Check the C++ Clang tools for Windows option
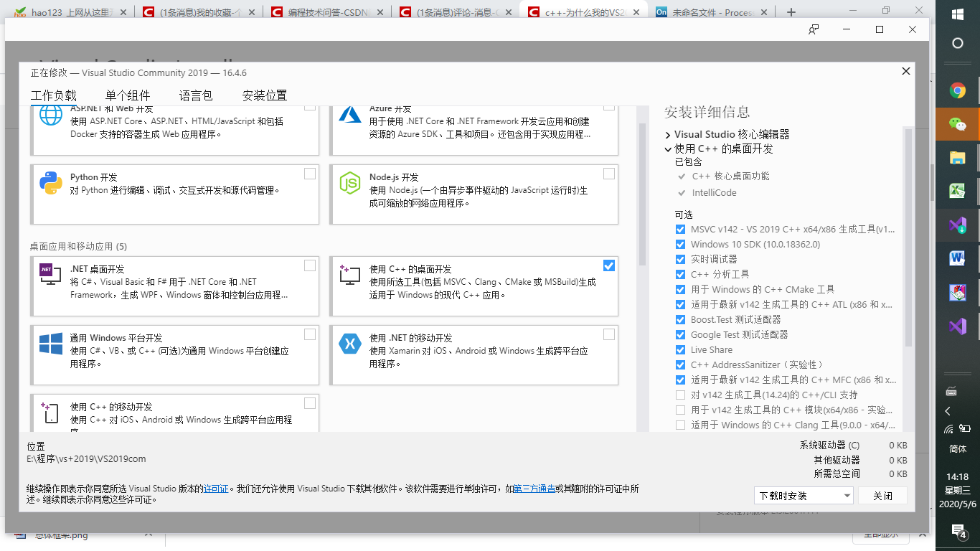 point(680,425)
